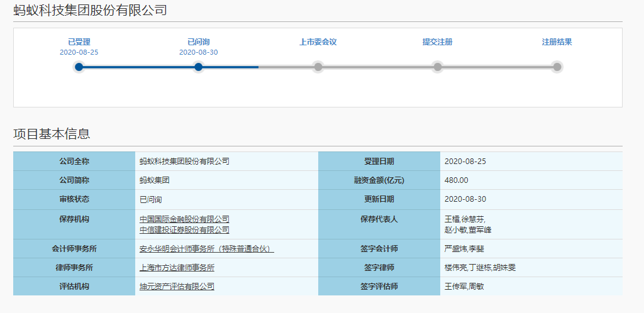Click the 已问询 step label
The width and height of the screenshot is (644, 313).
[199, 42]
